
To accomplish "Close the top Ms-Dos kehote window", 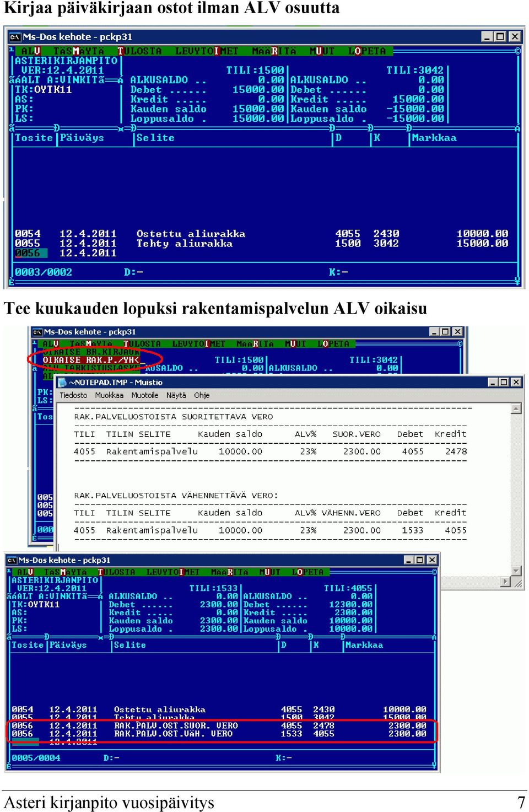I will (515, 37).
